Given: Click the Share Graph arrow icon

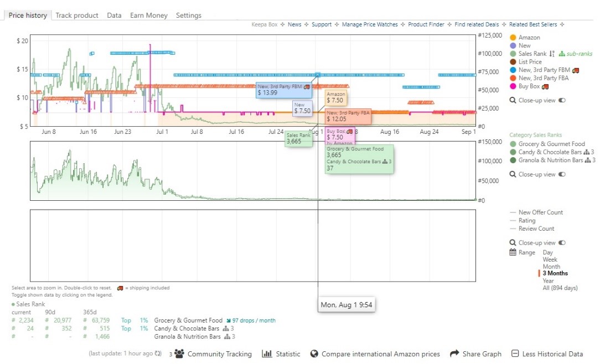Looking at the screenshot, I should [454, 353].
